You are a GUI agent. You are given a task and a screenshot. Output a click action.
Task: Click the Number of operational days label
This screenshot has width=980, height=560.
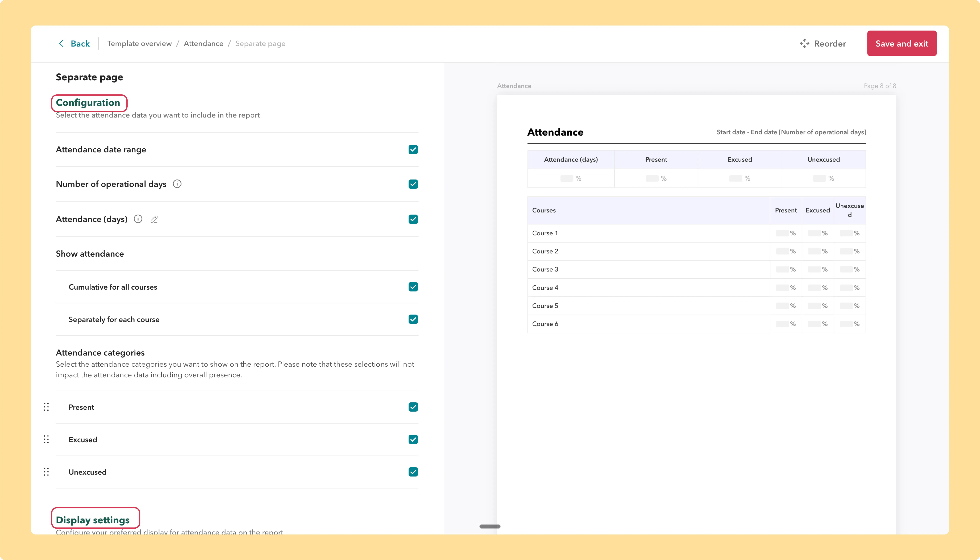tap(111, 184)
